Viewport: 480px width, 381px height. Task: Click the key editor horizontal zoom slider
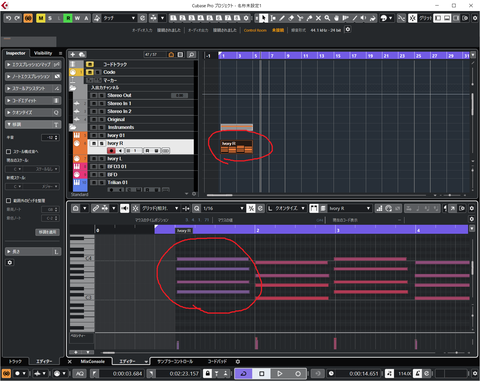pyautogui.click(x=457, y=352)
